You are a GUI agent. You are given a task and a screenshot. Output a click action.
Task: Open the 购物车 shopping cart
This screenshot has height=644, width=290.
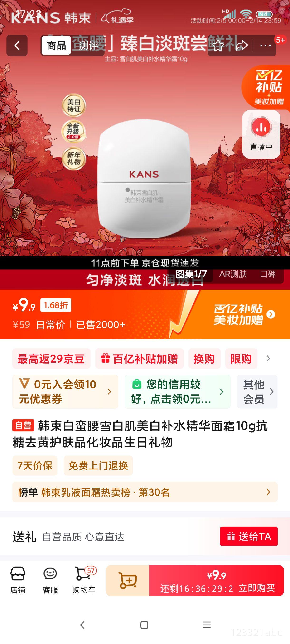(x=84, y=580)
